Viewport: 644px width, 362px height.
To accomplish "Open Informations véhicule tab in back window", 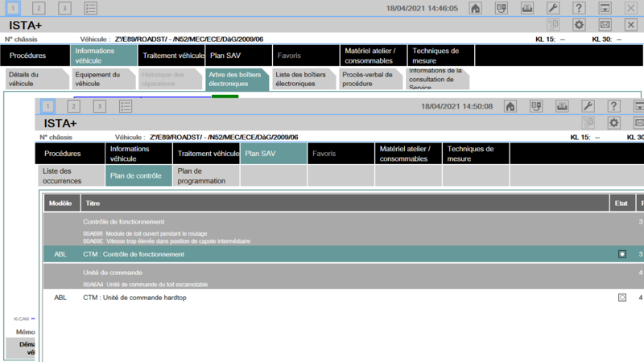I will pos(104,56).
